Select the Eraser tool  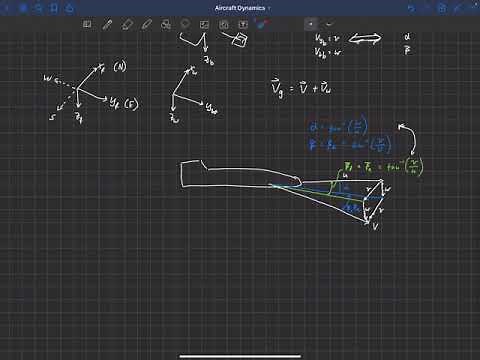pos(127,24)
